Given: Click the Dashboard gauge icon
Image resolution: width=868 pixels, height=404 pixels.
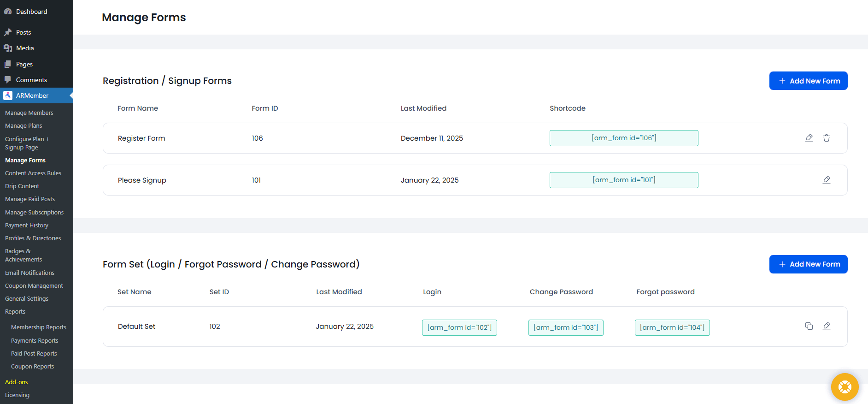Looking at the screenshot, I should click(8, 12).
